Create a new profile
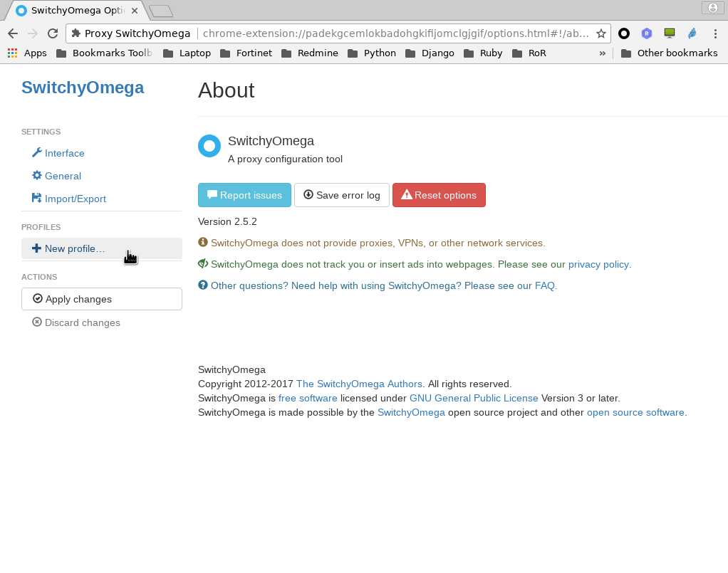The width and height of the screenshot is (728, 573). 74,248
